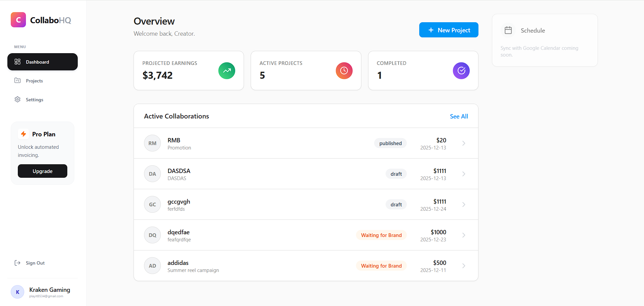The height and width of the screenshot is (306, 644).
Task: Click the Schedule calendar icon
Action: click(508, 30)
